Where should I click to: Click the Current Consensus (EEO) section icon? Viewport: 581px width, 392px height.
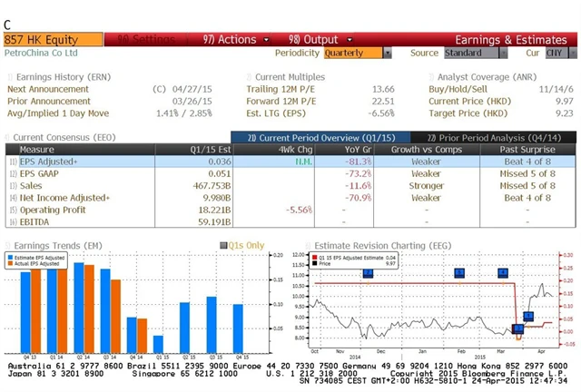tap(8, 136)
